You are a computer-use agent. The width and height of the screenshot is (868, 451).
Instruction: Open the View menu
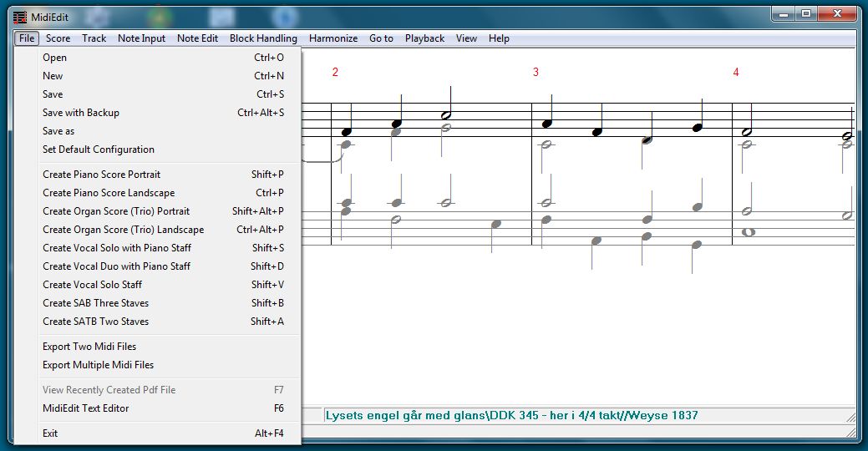click(467, 38)
